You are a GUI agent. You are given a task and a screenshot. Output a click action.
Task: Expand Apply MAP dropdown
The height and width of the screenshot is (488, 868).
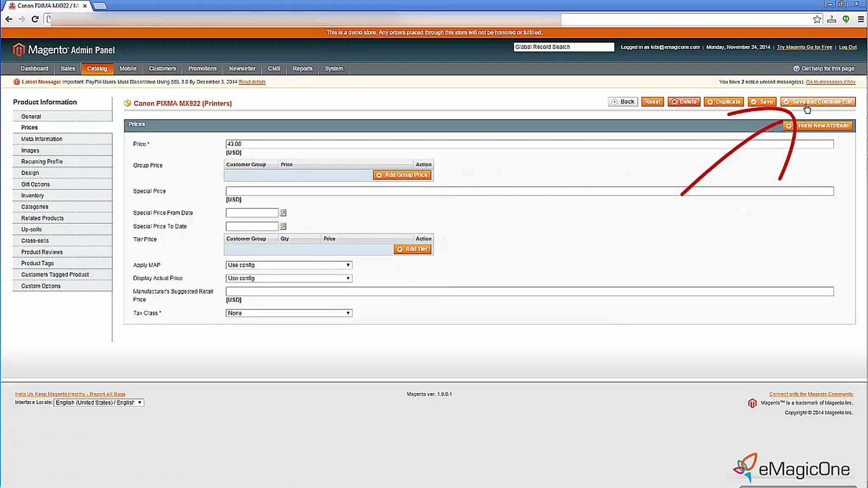click(x=289, y=265)
